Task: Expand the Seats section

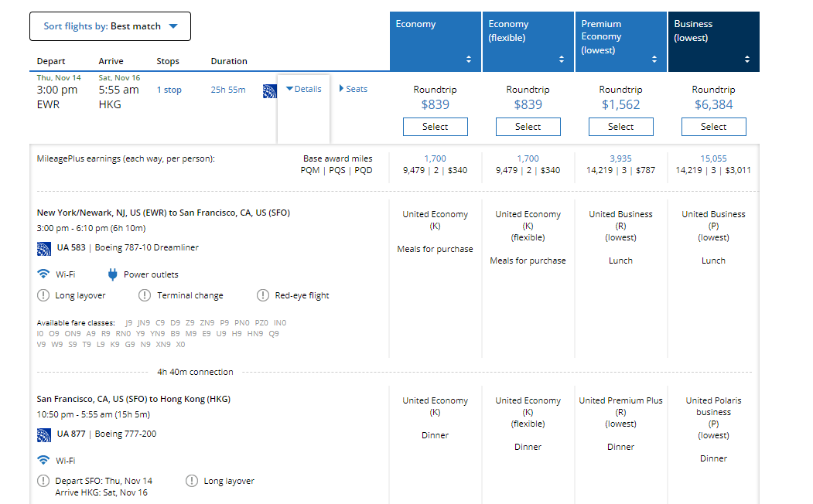Action: (x=353, y=89)
